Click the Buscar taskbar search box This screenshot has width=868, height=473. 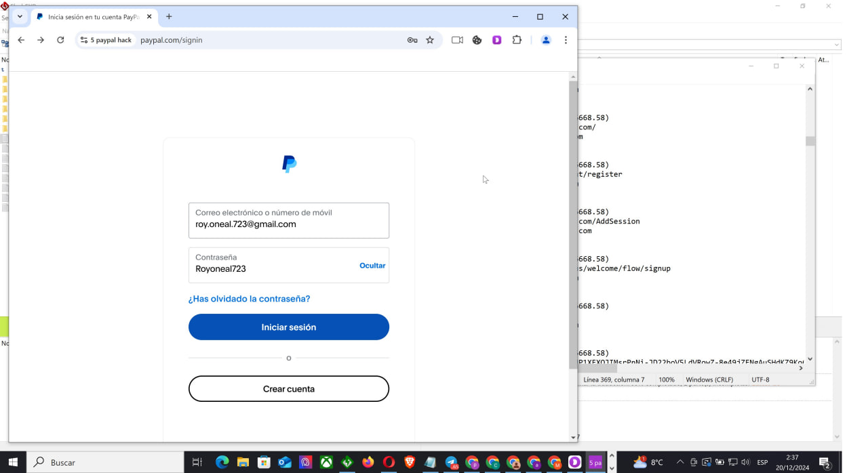click(x=105, y=462)
